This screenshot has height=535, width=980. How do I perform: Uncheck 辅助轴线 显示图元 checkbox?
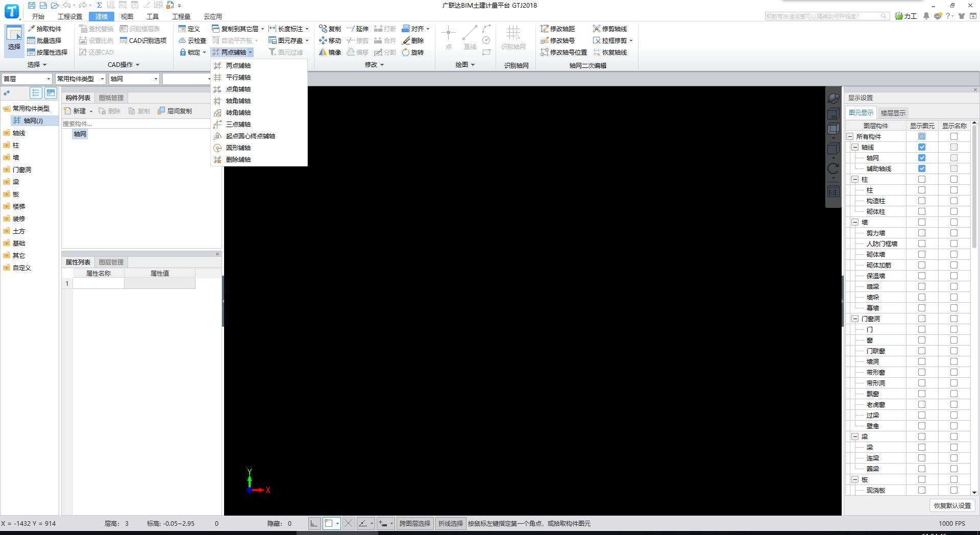coord(922,168)
